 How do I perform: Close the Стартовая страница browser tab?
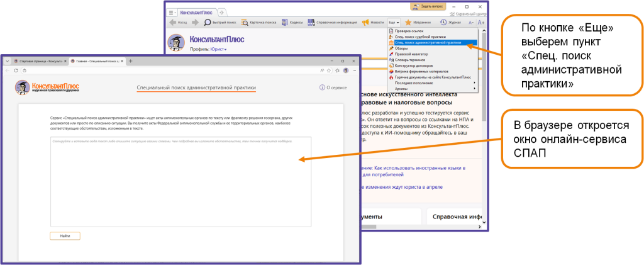(x=65, y=61)
